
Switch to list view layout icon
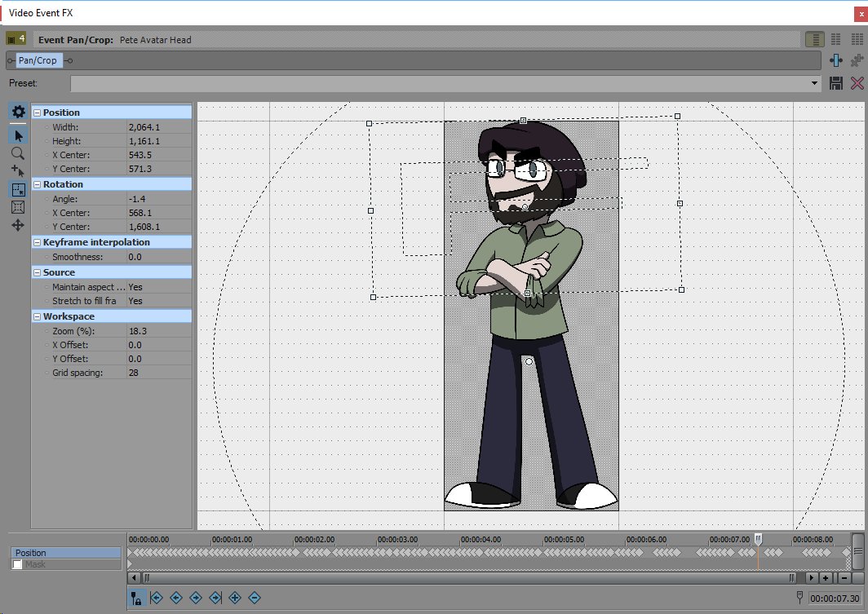click(x=814, y=39)
